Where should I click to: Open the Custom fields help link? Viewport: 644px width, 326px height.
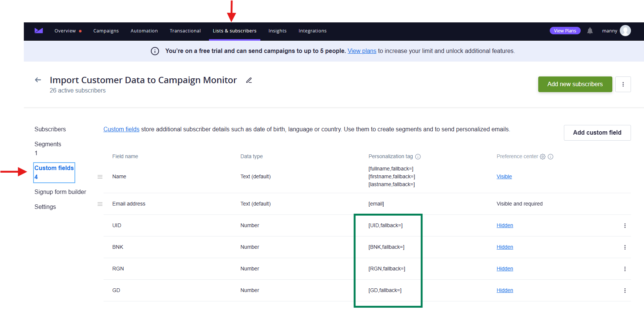click(121, 129)
